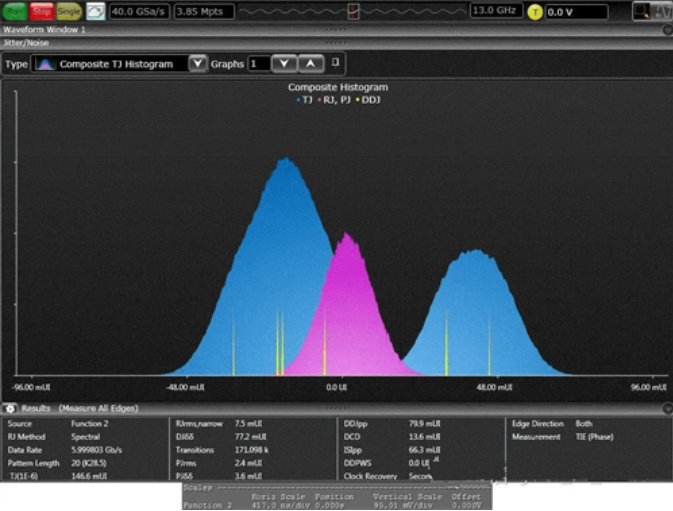Click the autoscale waveform icon

pyautogui.click(x=95, y=12)
